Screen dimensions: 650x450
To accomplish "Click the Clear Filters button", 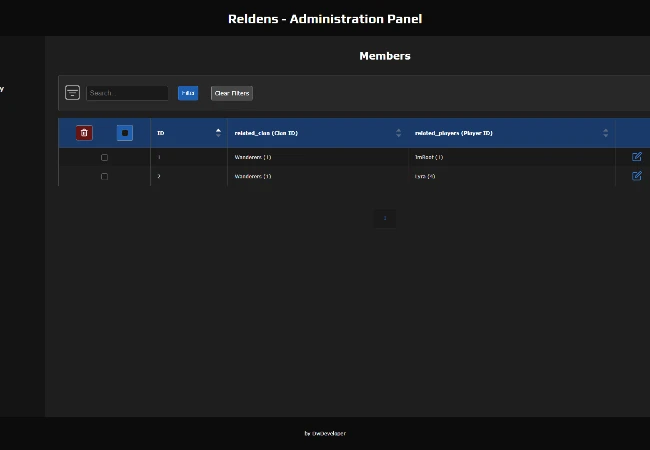I will [232, 93].
